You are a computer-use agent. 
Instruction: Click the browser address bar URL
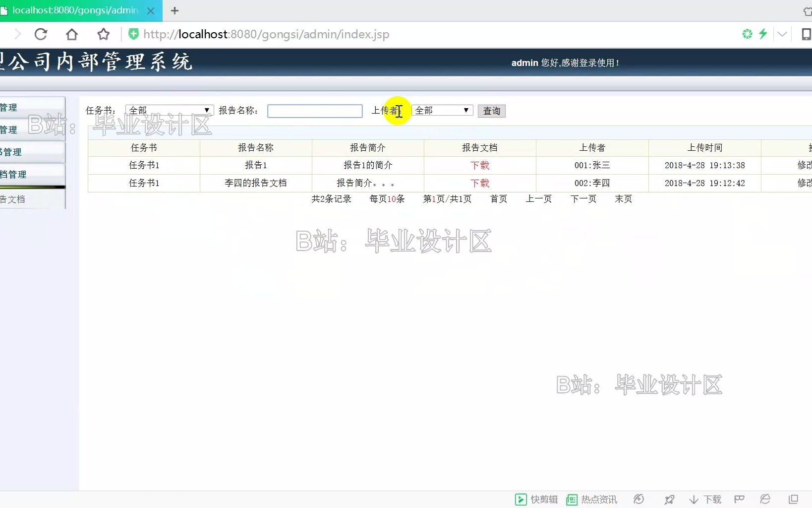[x=266, y=34]
